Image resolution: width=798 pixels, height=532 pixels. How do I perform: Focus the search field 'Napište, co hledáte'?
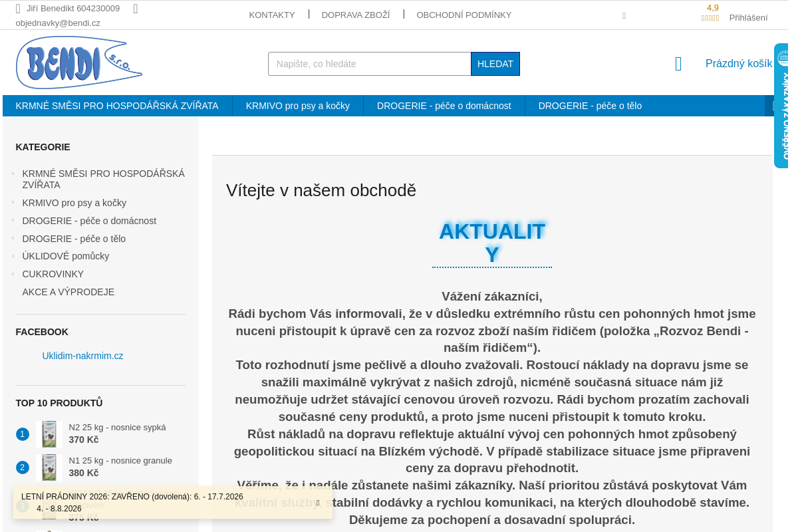coord(370,64)
